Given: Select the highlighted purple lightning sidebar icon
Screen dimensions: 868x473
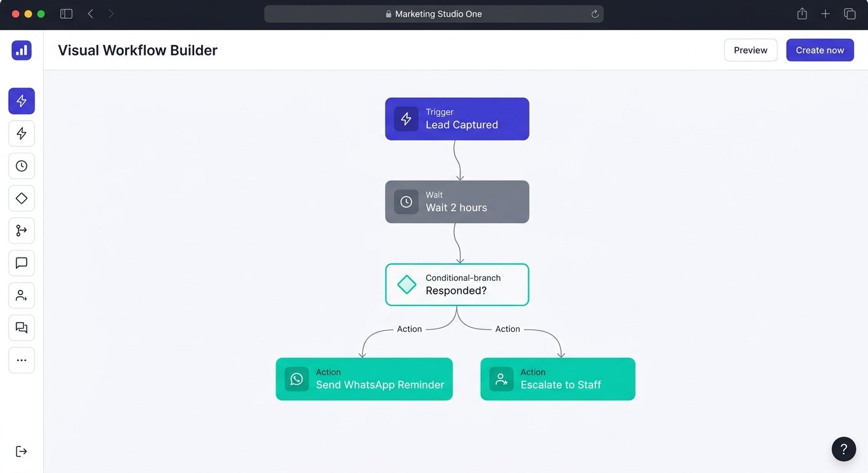Looking at the screenshot, I should tap(22, 101).
